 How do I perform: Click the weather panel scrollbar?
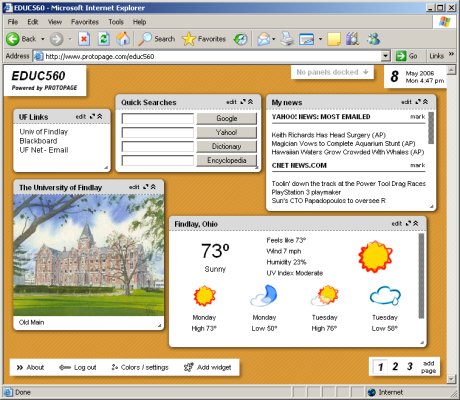pos(421,276)
